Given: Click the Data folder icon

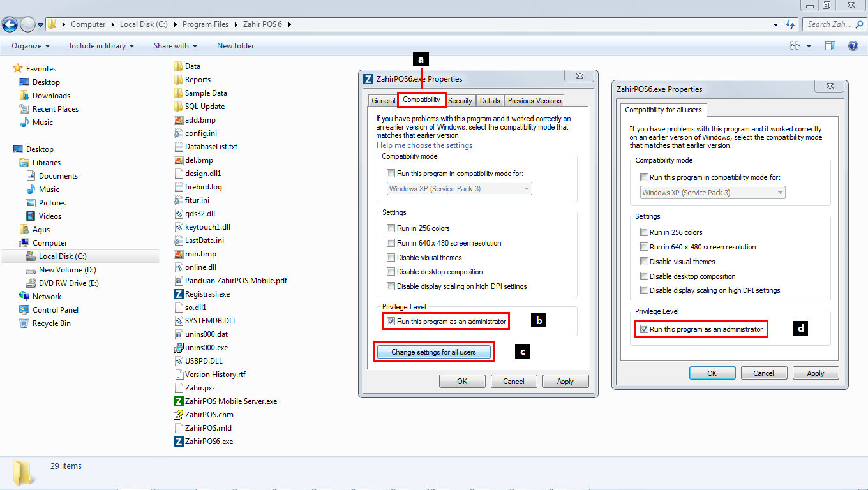Looking at the screenshot, I should (179, 66).
